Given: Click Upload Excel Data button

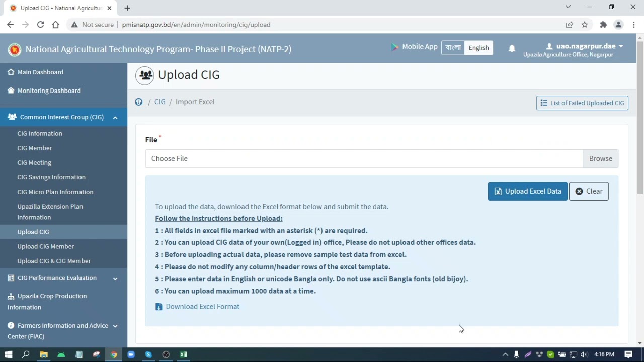Looking at the screenshot, I should pyautogui.click(x=528, y=191).
